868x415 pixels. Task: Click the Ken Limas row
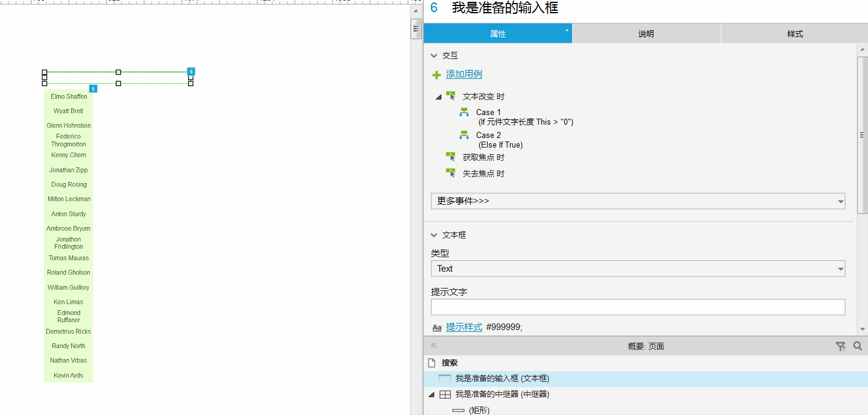pos(69,302)
